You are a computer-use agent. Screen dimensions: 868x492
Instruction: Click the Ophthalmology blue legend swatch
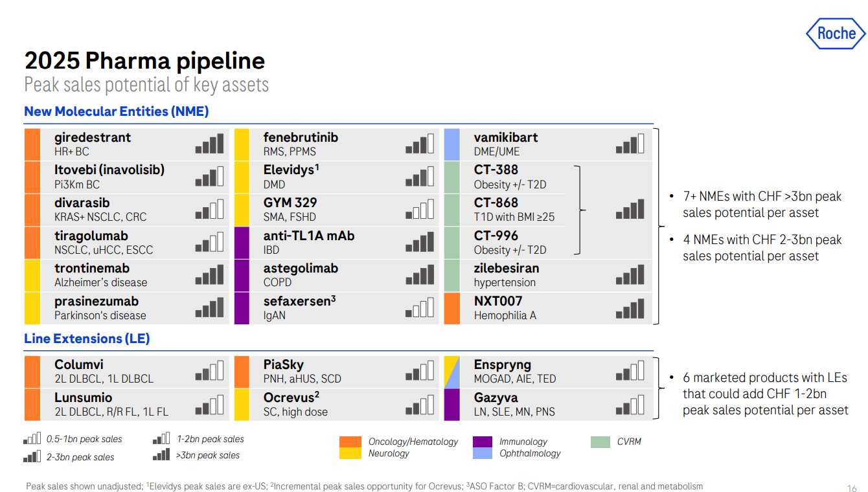pos(483,453)
